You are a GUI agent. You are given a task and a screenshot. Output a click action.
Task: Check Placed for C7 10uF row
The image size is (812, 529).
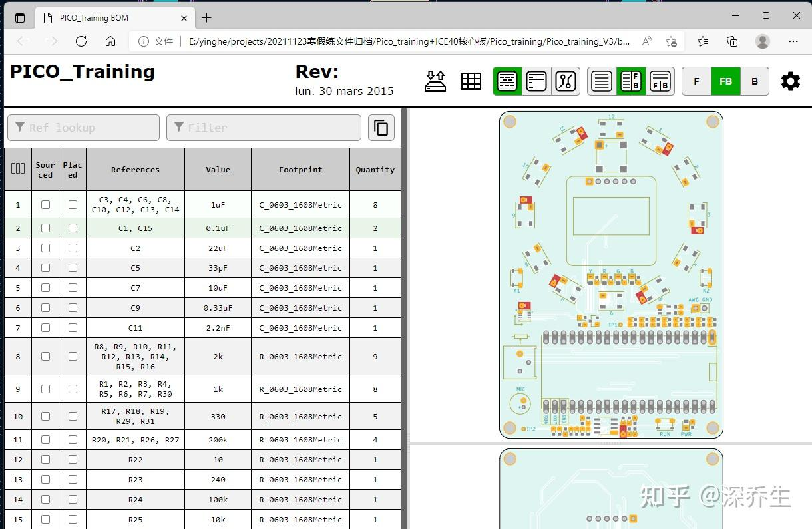pos(73,287)
